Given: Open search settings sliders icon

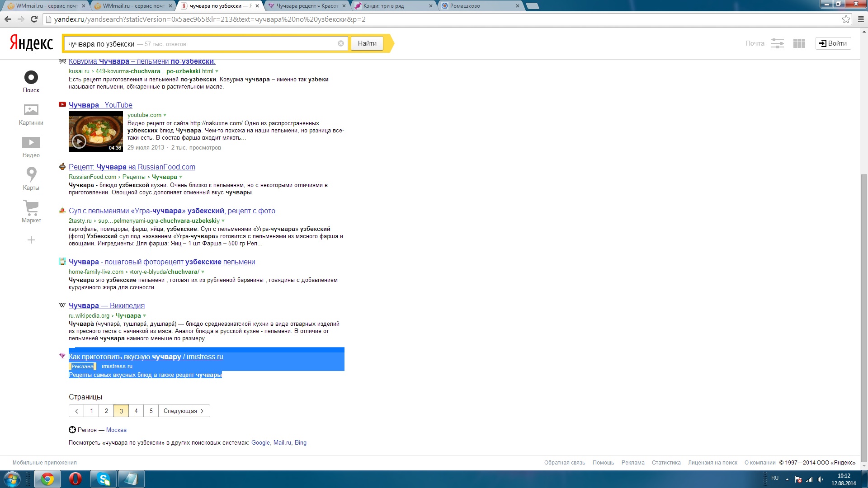Looking at the screenshot, I should click(x=778, y=43).
